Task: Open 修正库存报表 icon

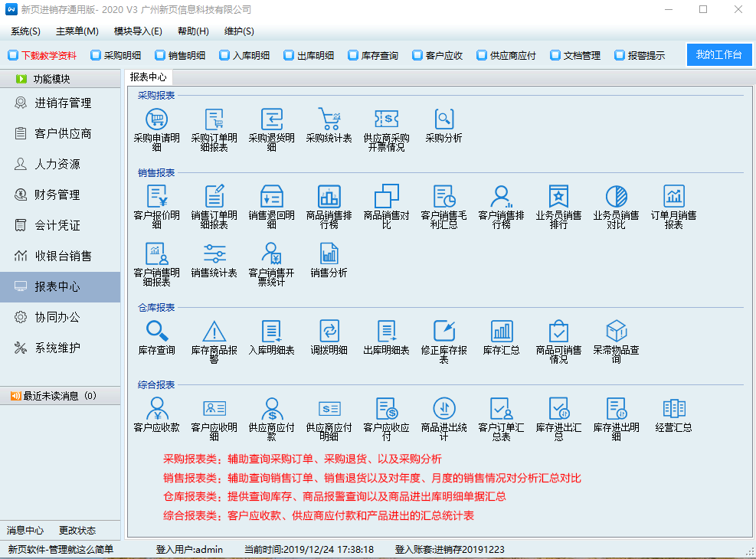Action: point(443,331)
